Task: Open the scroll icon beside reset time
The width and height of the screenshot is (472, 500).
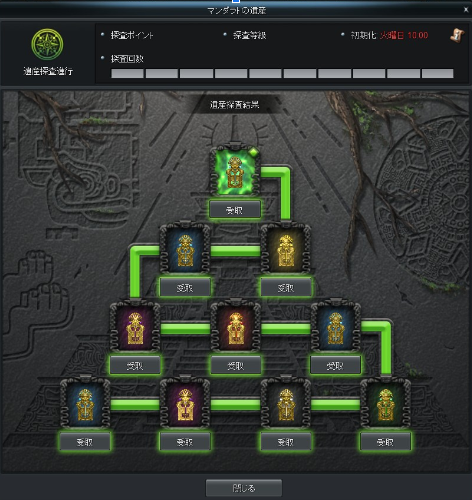Action: pos(457,35)
